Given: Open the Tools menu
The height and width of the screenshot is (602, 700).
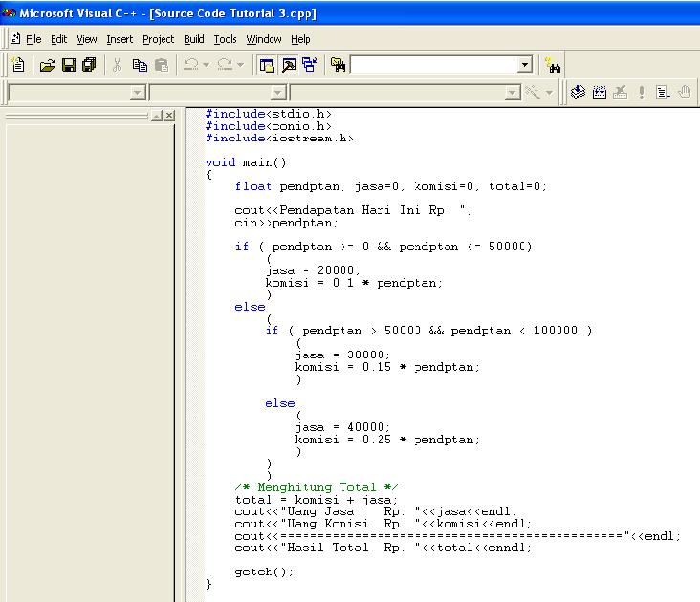Looking at the screenshot, I should (x=225, y=40).
